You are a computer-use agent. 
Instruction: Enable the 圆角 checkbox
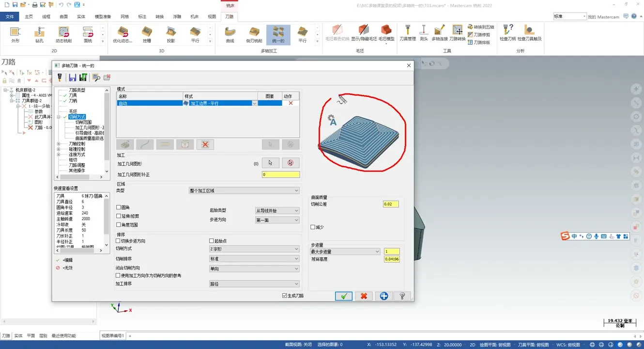point(119,207)
